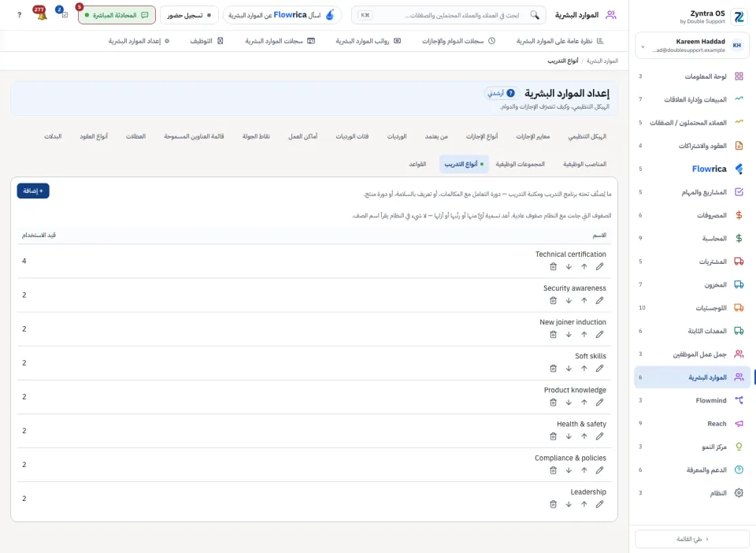Open Reach in the sidebar
Screen dimensions: 756x553
tap(691, 423)
